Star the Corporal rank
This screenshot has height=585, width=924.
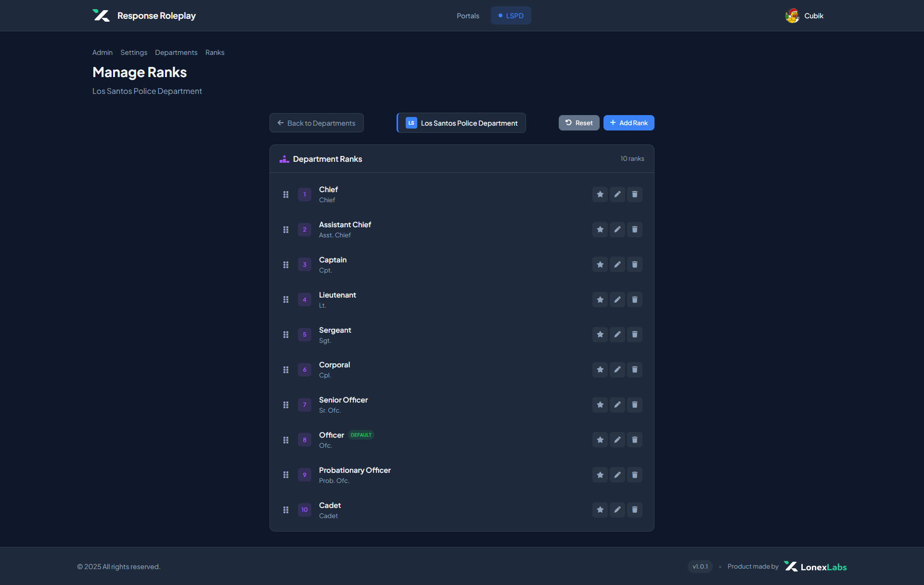pos(600,370)
